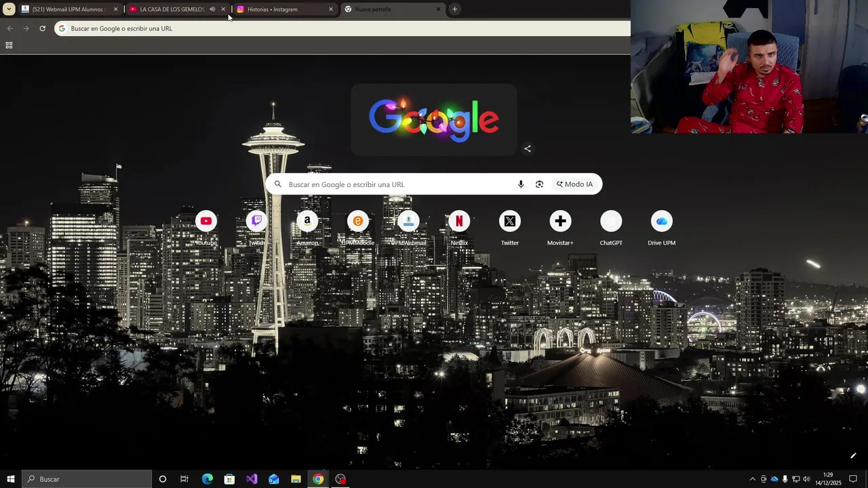Start voice search with the microphone icon
The image size is (868, 488).
(521, 184)
